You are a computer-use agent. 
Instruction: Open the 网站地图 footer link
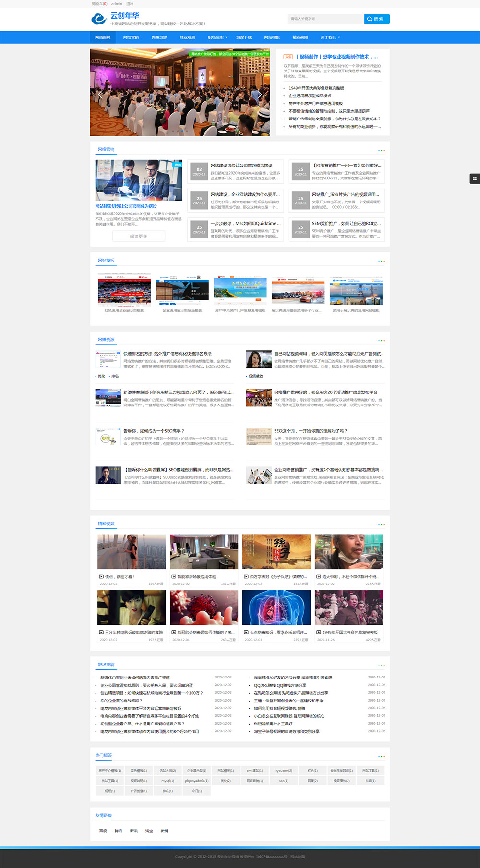pos(298,856)
